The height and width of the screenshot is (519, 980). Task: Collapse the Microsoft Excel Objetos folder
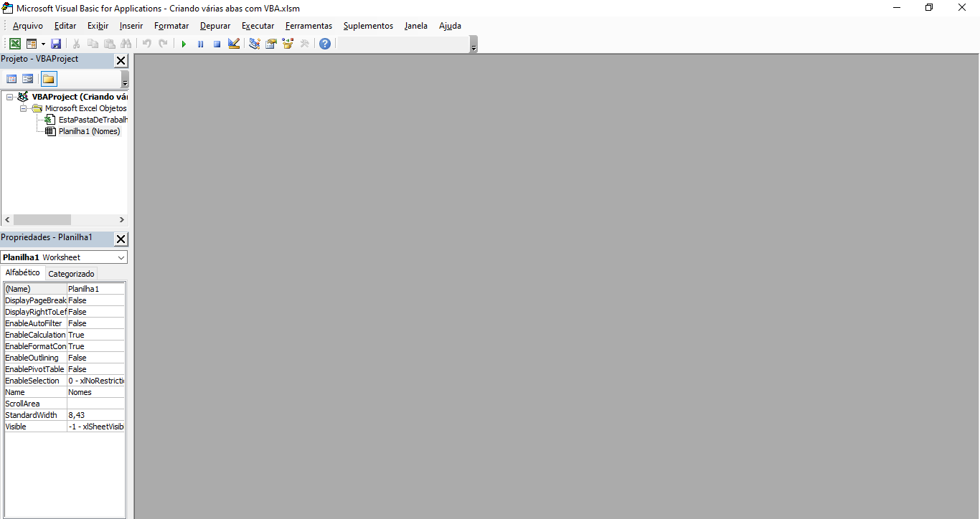[24, 108]
